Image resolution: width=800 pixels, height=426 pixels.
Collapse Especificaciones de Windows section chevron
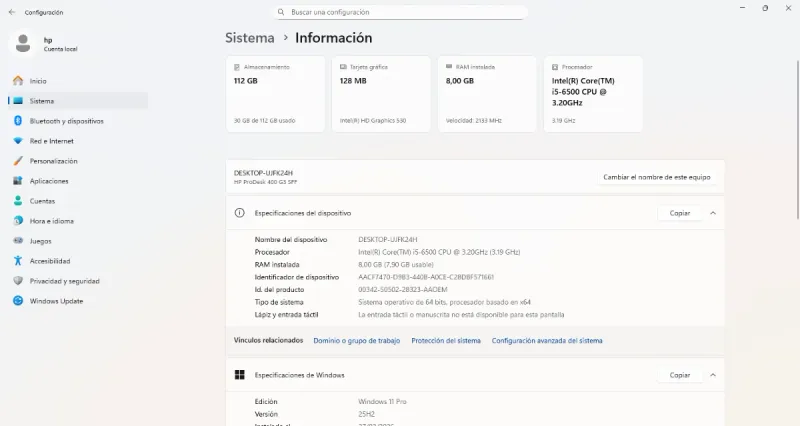tap(713, 375)
